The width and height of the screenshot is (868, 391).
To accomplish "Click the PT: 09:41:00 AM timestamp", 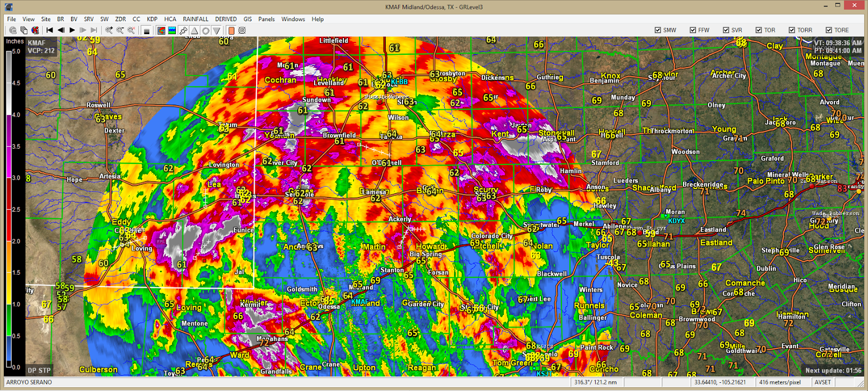I will pos(838,51).
